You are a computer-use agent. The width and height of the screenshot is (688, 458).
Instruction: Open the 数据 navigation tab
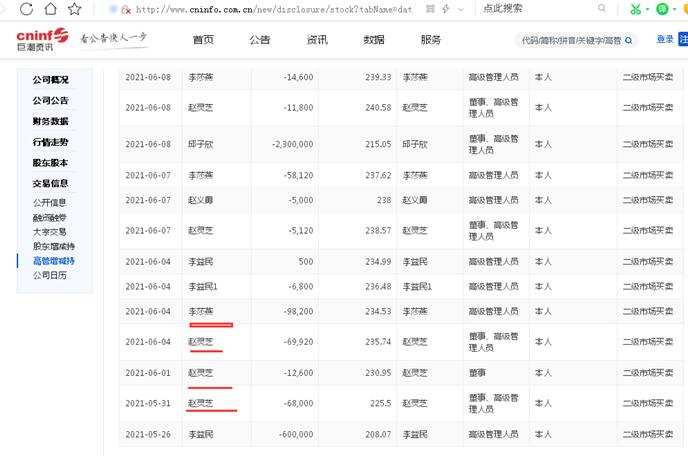[x=374, y=40]
